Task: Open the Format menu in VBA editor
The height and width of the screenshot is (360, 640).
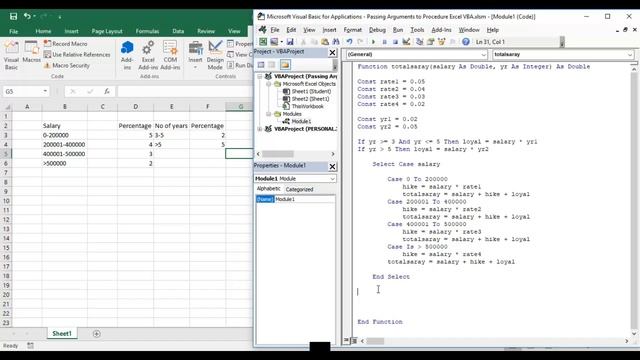Action: 353,30
